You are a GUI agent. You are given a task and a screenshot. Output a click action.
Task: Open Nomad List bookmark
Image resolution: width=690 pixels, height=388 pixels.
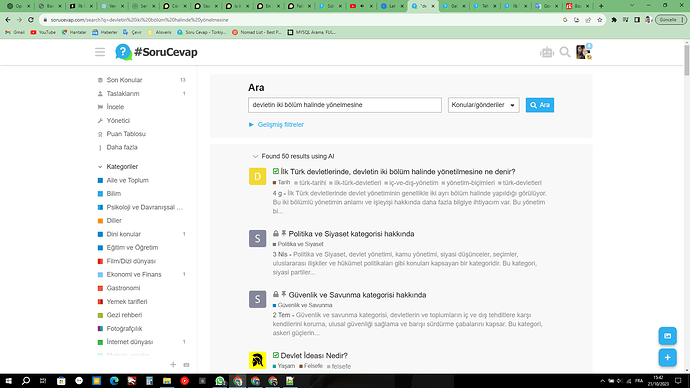point(257,32)
